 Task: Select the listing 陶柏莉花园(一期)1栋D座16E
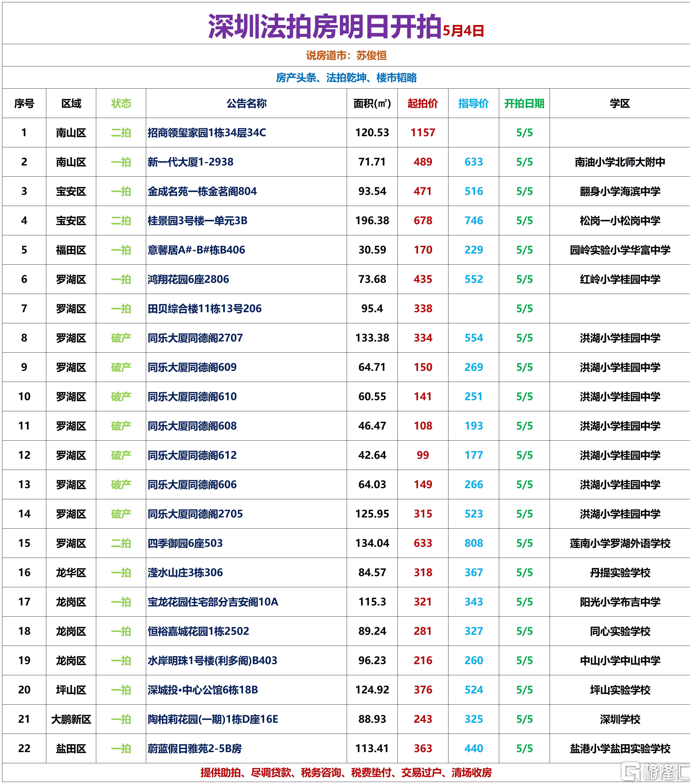click(213, 720)
